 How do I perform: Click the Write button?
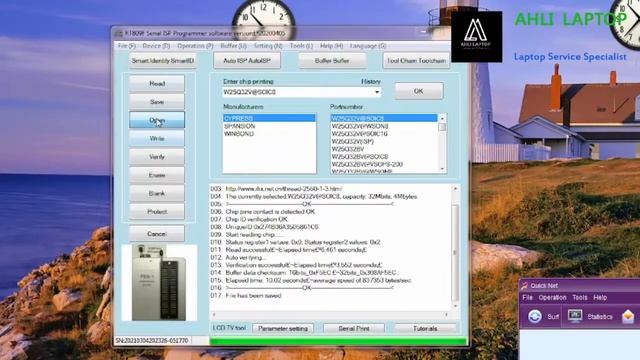(x=157, y=138)
